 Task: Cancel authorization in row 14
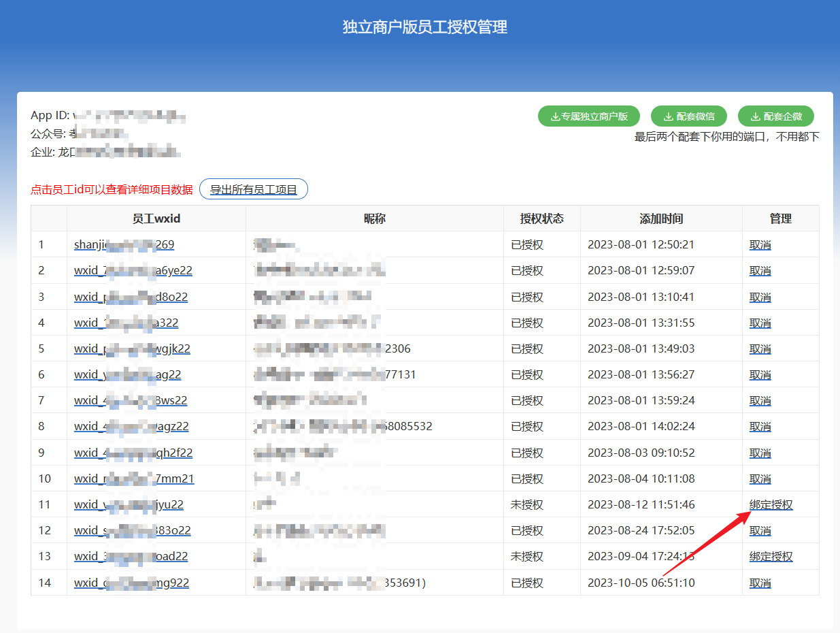pyautogui.click(x=760, y=583)
